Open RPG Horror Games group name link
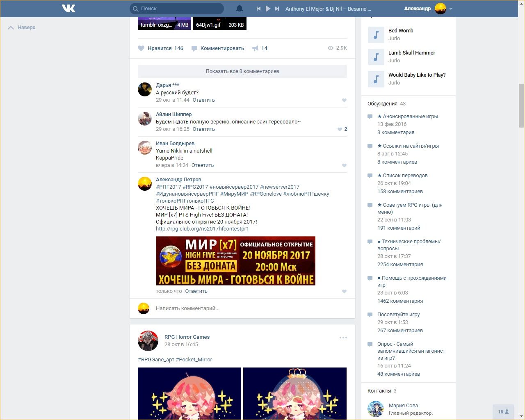 (187, 337)
